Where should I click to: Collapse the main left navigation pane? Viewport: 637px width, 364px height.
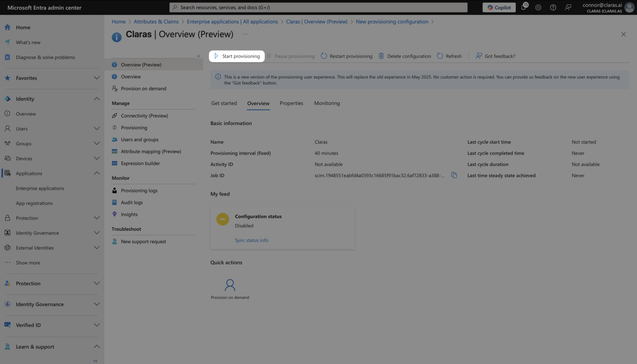pos(96,361)
